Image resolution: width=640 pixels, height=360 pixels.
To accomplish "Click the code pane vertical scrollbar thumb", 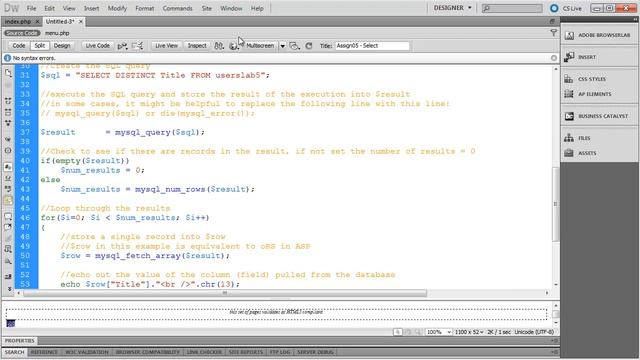I will tap(556, 204).
